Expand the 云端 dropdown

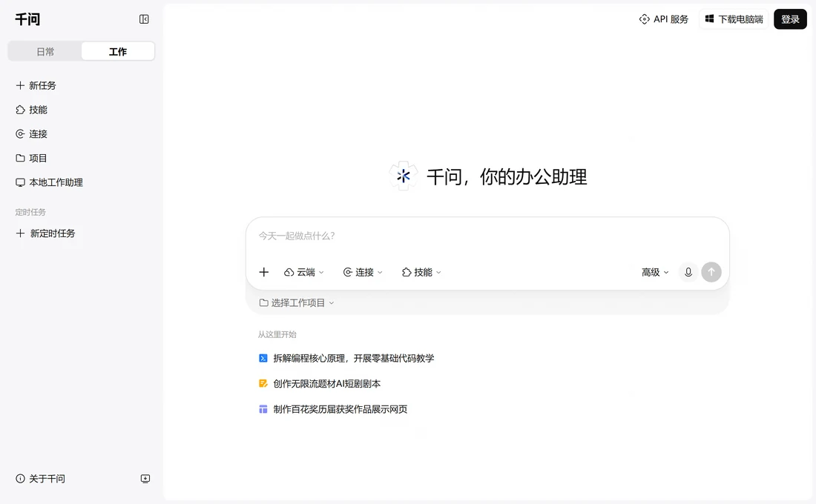[304, 272]
